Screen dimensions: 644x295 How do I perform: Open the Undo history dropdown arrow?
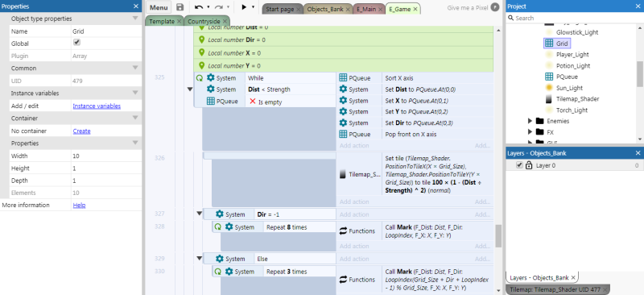tap(208, 7)
